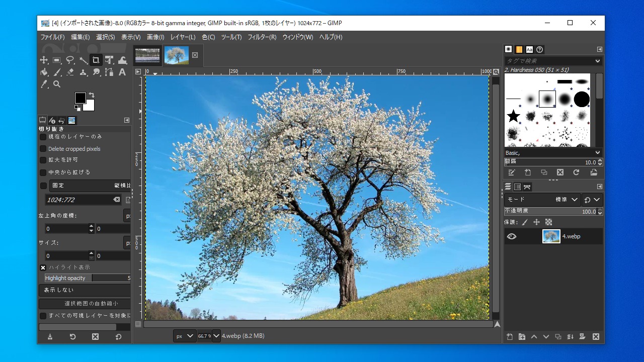Create a new brush in brushes panel
Image resolution: width=644 pixels, height=362 pixels.
(528, 172)
